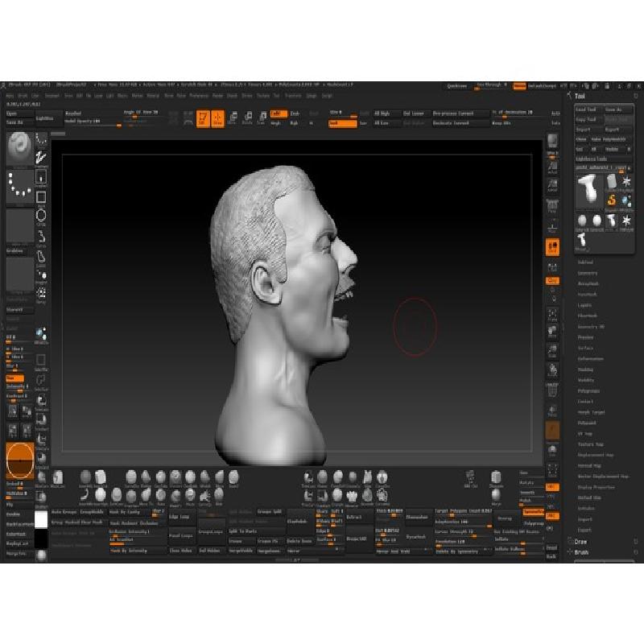Adjust the percent of decimation slider
The width and height of the screenshot is (644, 644).
coord(520,114)
